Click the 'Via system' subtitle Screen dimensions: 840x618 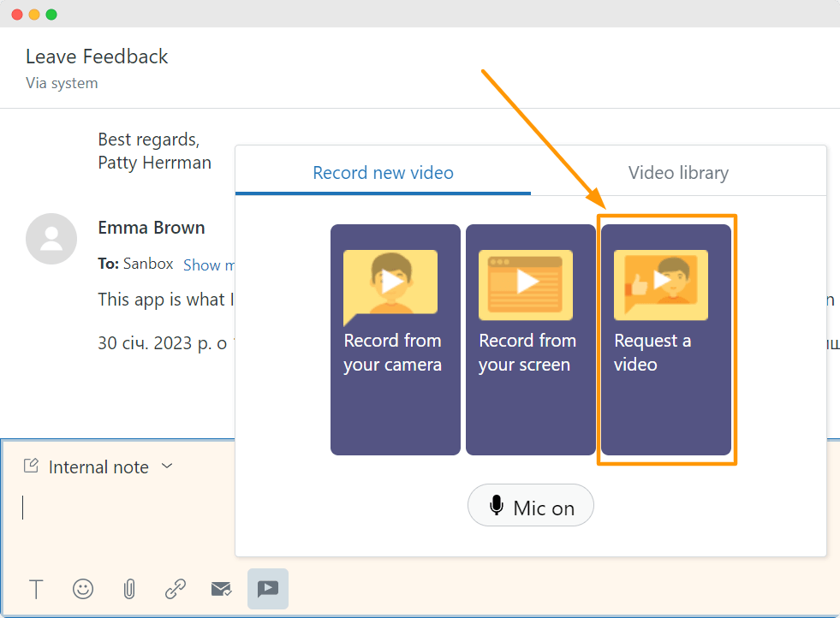click(63, 83)
